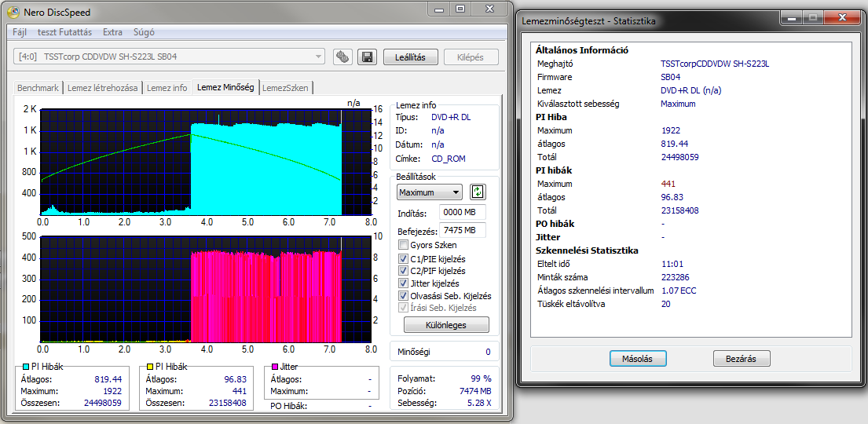Click the Tüskék eltávolítva 20 value
This screenshot has height=424, width=868.
point(665,303)
